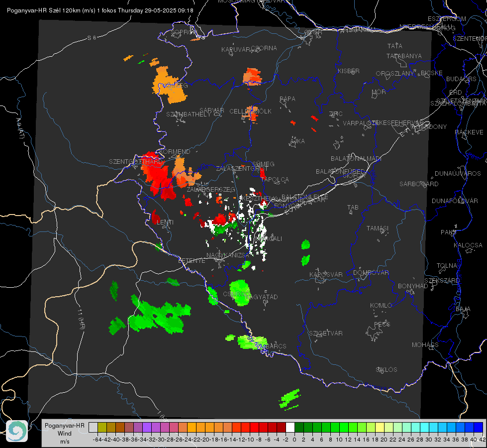Click the DUNAUJVAROS city label
Image resolution: width=487 pixels, height=448 pixels.
458,174
